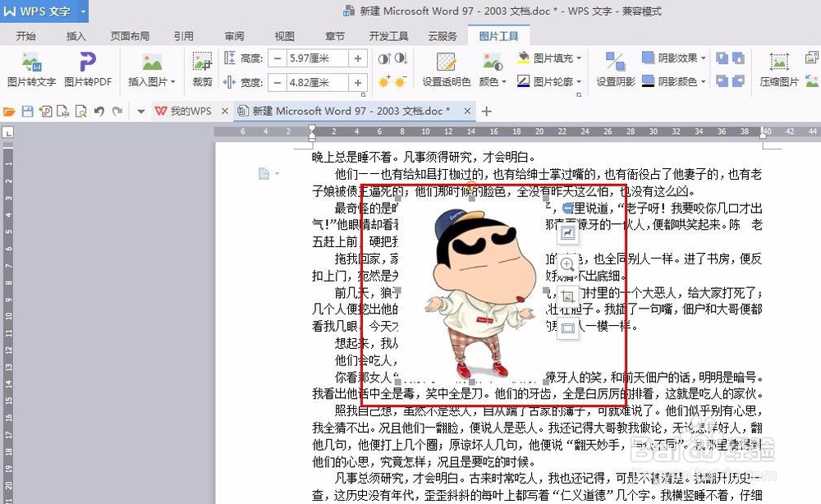Click the export to PDF quick icon
The image size is (821, 504).
click(46, 111)
